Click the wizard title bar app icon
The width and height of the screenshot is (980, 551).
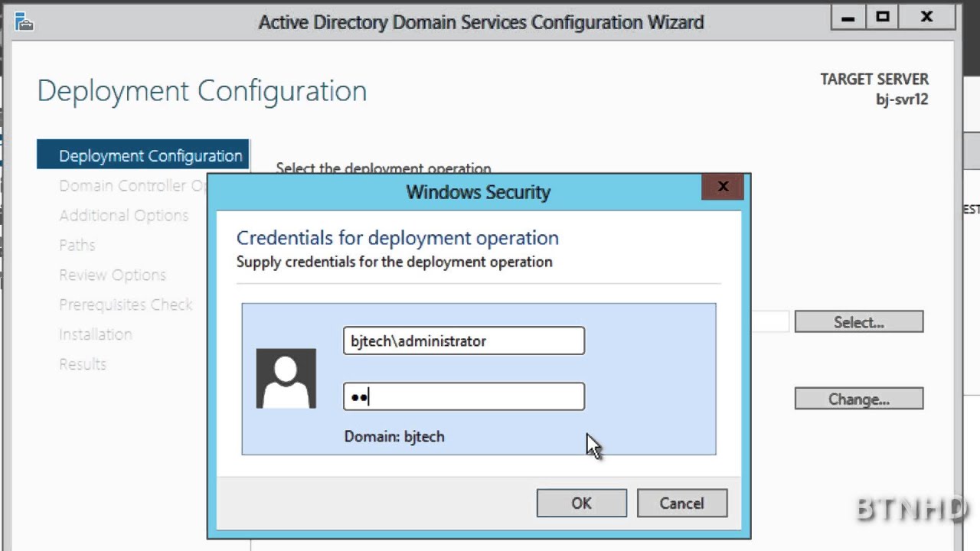click(24, 21)
